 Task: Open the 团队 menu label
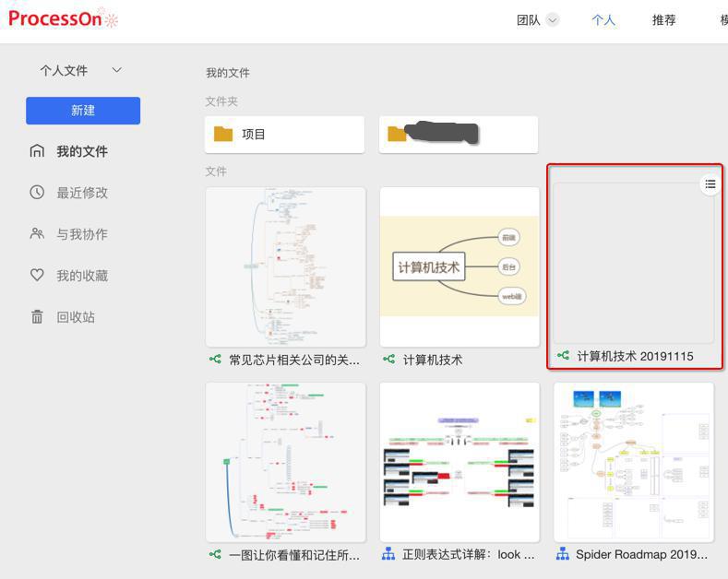[529, 20]
